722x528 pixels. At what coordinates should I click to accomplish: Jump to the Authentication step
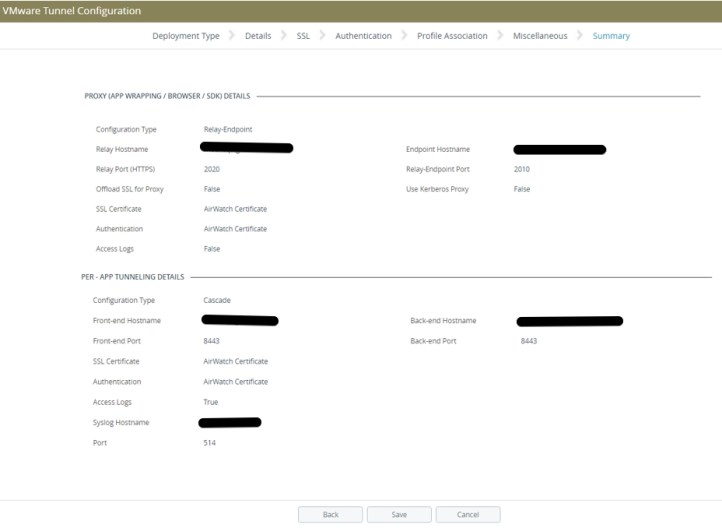click(363, 36)
